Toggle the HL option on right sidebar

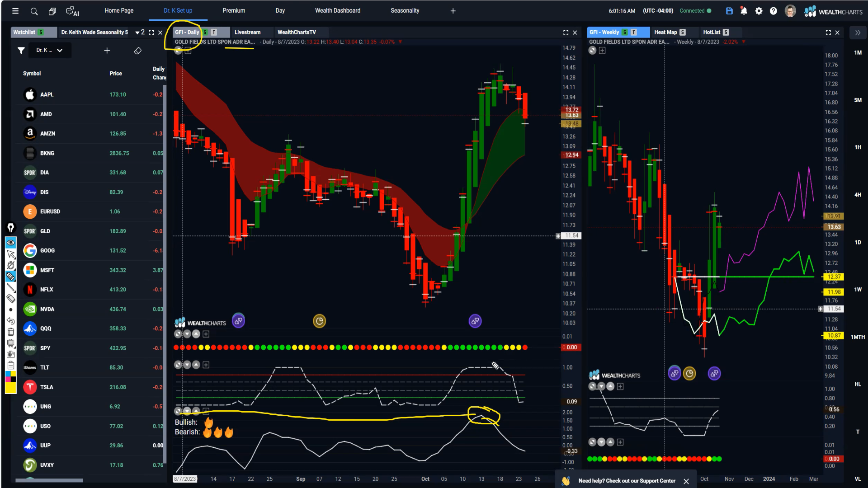click(858, 384)
